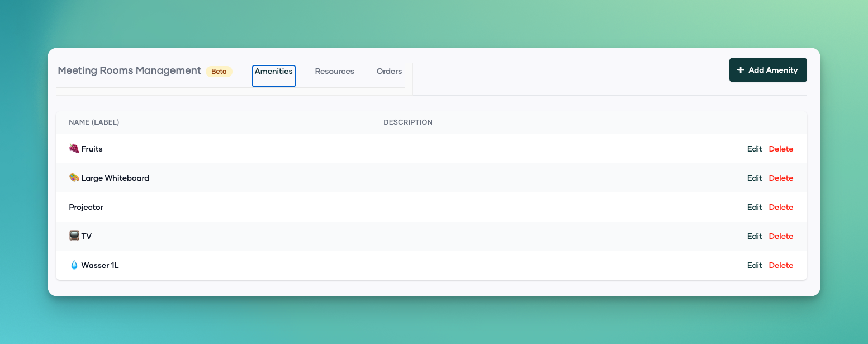Image resolution: width=868 pixels, height=344 pixels.
Task: Click the Fruits name label
Action: tap(92, 149)
